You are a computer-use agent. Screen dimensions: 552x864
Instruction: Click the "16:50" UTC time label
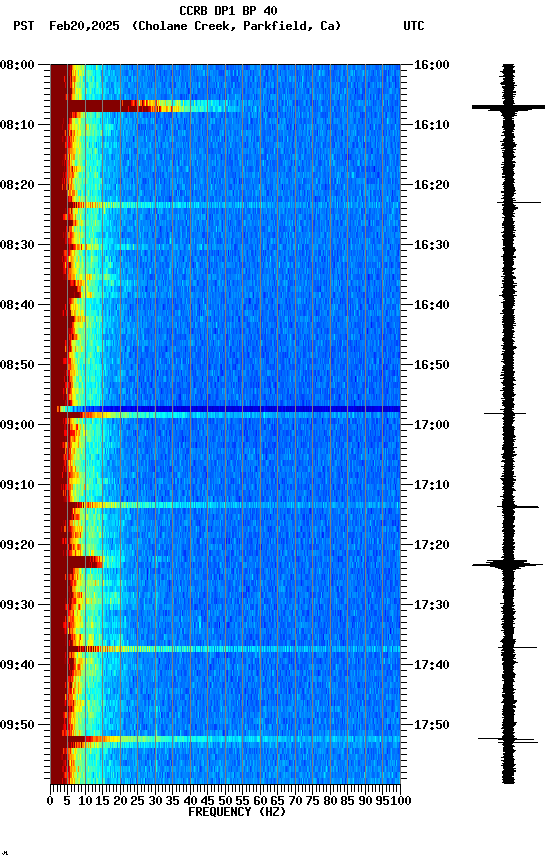click(432, 365)
